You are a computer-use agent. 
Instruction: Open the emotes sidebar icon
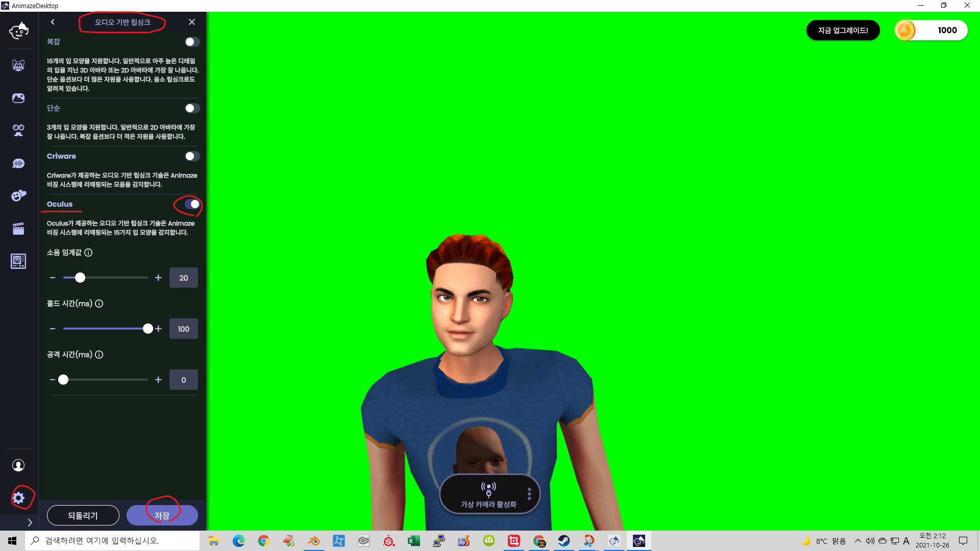18,196
